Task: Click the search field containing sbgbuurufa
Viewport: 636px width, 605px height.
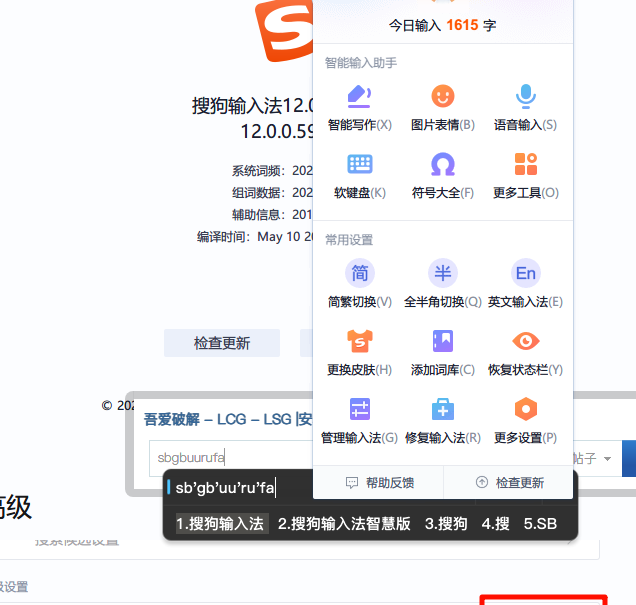Action: point(231,458)
